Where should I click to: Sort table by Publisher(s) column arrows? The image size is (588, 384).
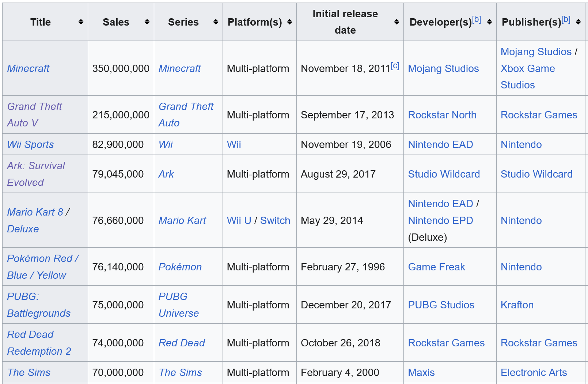pos(578,22)
